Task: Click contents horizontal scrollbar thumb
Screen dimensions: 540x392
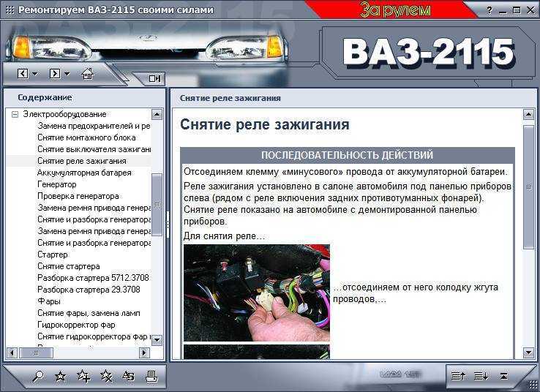Action: tap(36, 353)
